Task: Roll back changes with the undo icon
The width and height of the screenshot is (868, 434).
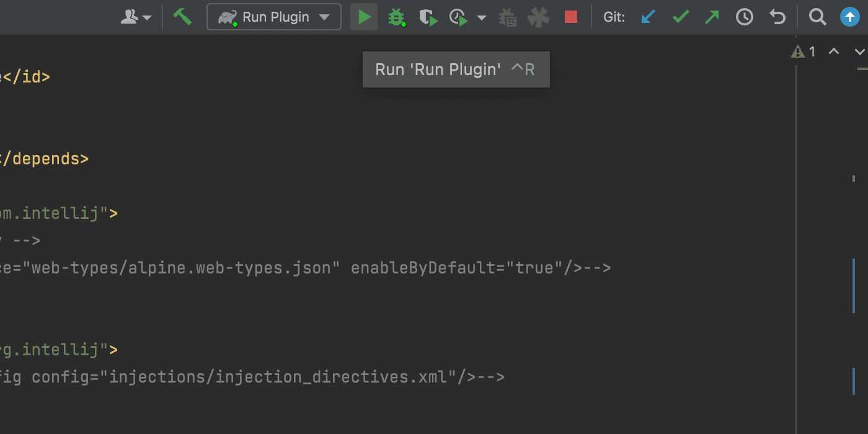Action: [777, 17]
